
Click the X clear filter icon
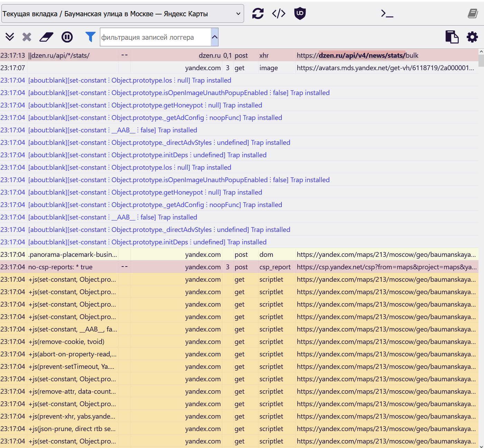[x=27, y=37]
